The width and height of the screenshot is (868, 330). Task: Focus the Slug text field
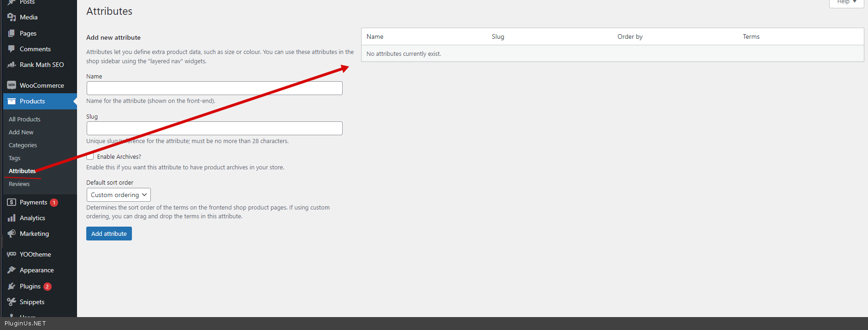214,128
